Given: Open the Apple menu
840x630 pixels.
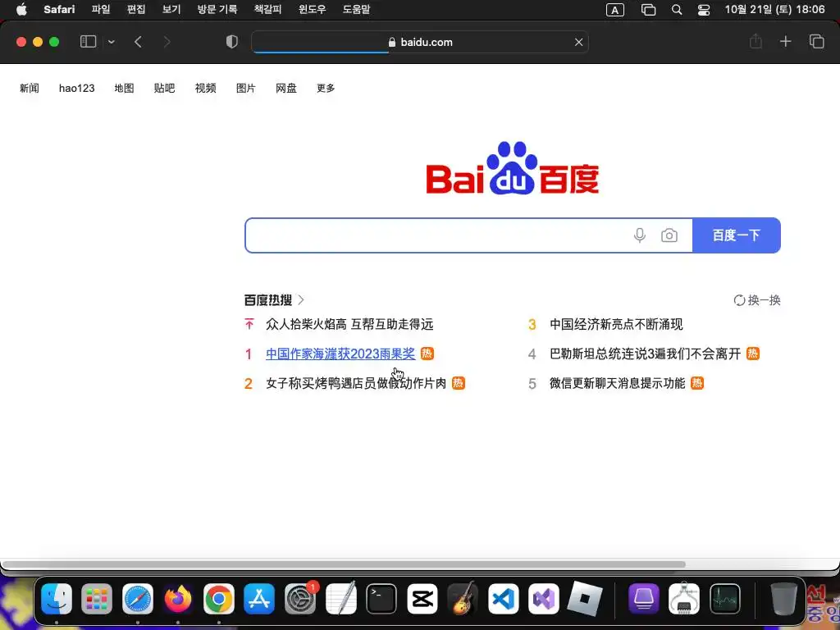Looking at the screenshot, I should (x=21, y=9).
